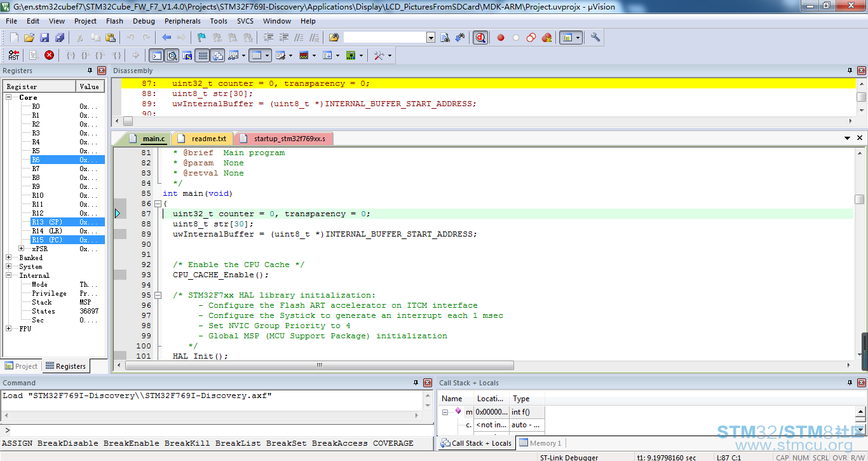Image resolution: width=868 pixels, height=461 pixels.
Task: Click the Serial windows icon
Action: [281, 55]
